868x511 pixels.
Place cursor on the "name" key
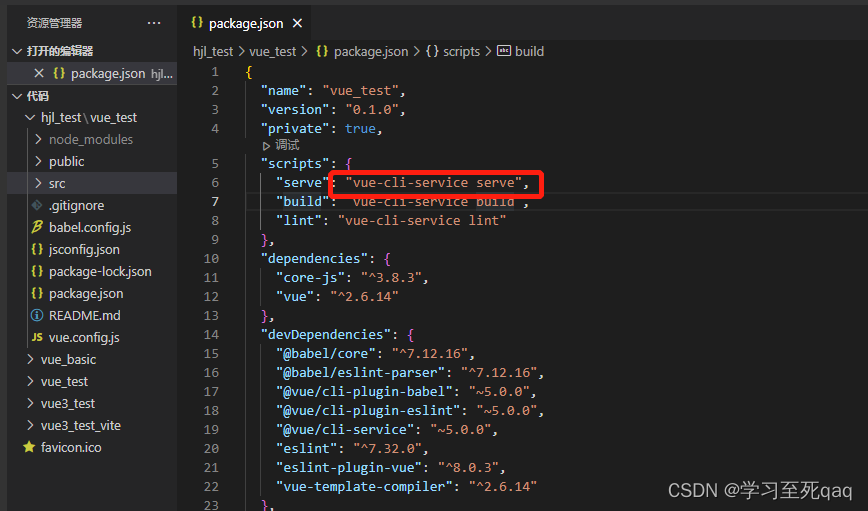click(283, 91)
